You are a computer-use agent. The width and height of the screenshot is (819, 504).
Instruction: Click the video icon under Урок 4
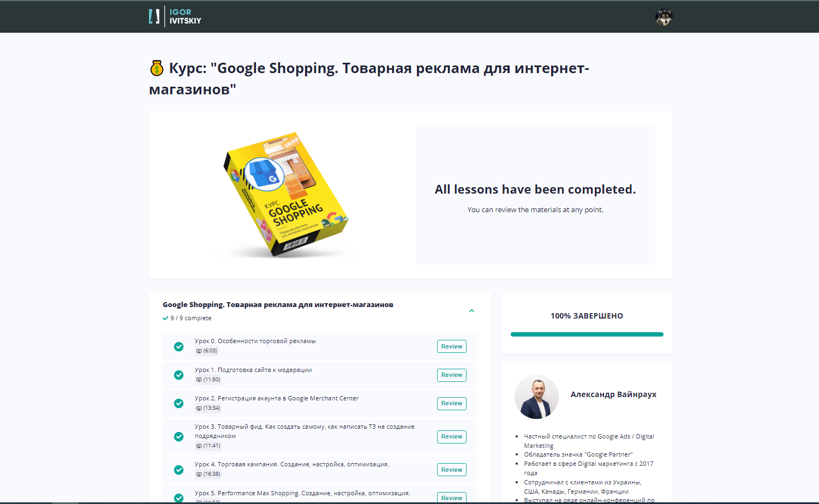pos(199,474)
